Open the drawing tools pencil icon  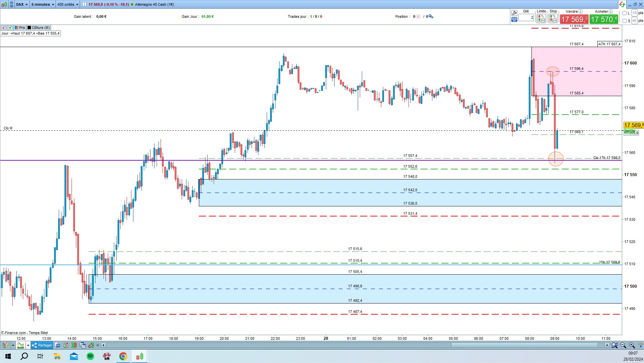tap(5, 345)
